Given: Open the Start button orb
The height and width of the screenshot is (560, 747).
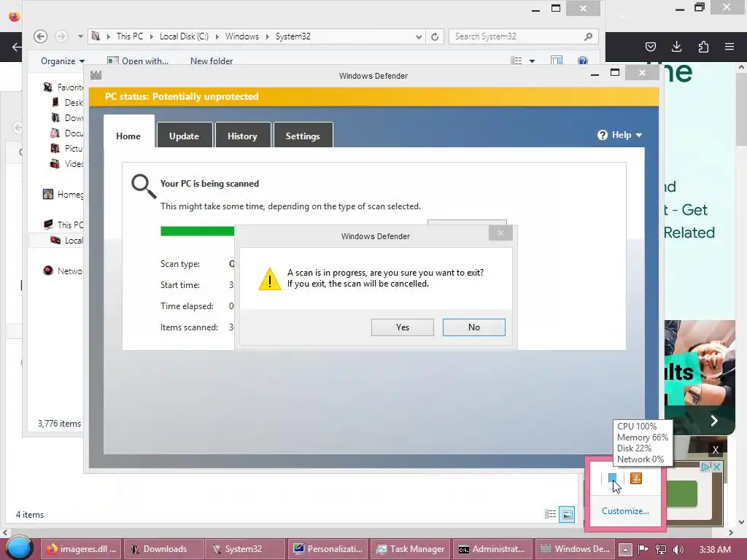Looking at the screenshot, I should coord(19,548).
